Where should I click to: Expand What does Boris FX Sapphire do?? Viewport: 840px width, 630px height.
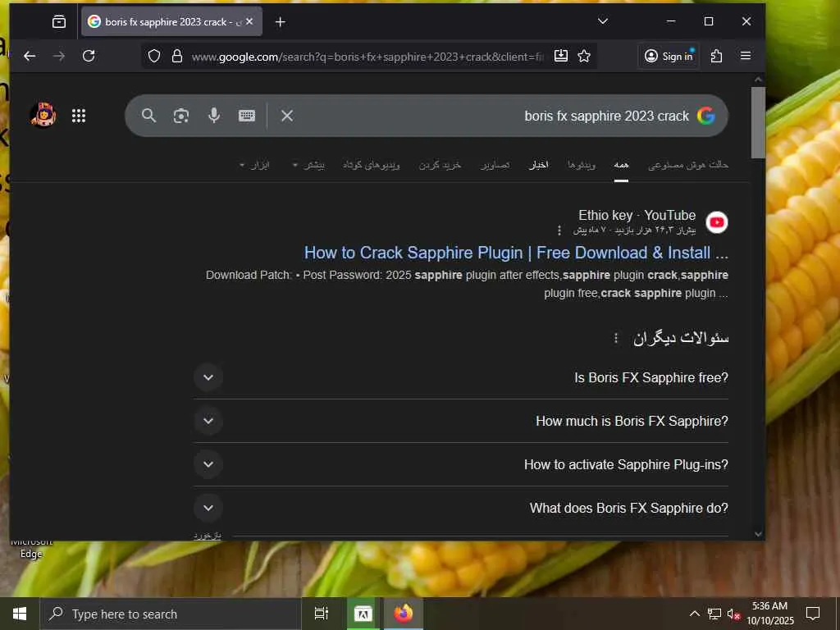[461, 508]
